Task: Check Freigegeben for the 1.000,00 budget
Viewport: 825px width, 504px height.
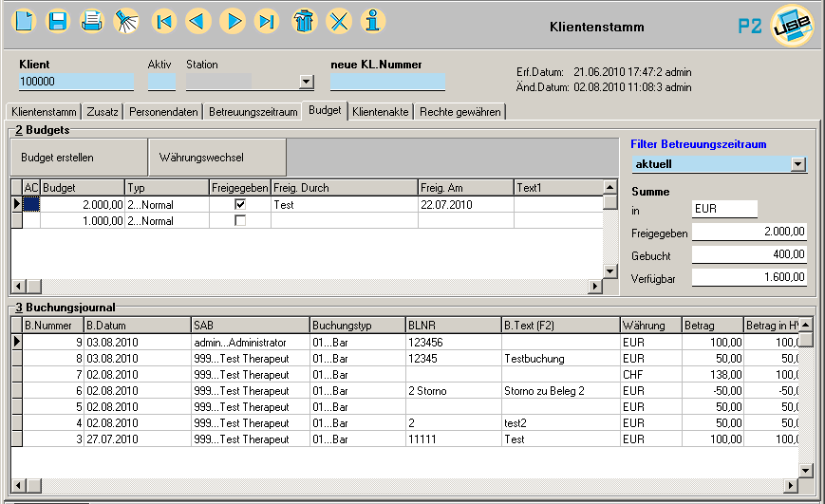Action: pos(240,220)
